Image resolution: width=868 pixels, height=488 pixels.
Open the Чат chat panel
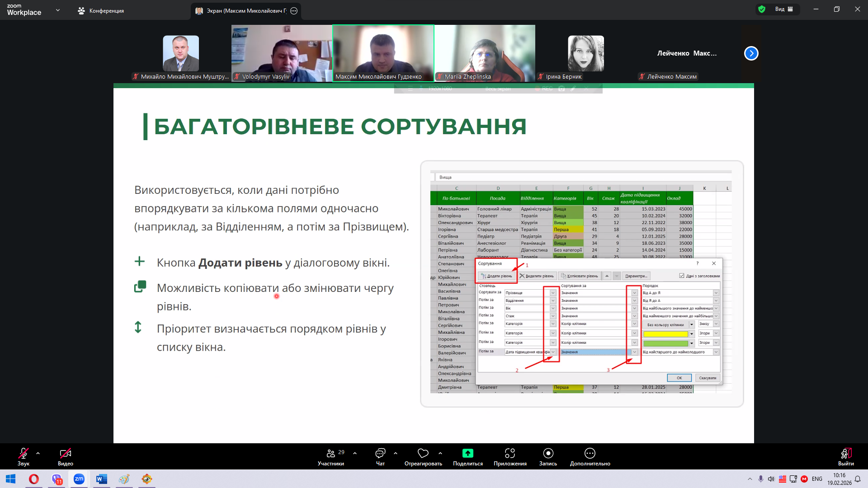point(380,453)
